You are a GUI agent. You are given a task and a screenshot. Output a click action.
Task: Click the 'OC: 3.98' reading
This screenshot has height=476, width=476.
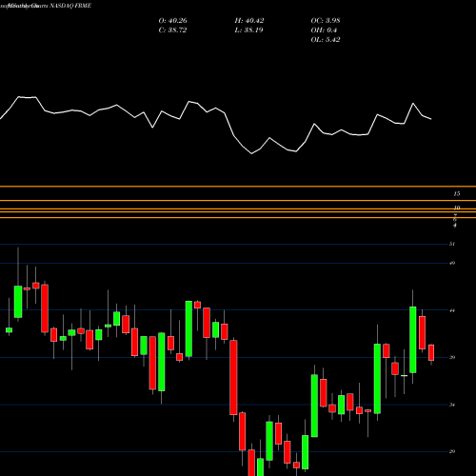coord(326,21)
